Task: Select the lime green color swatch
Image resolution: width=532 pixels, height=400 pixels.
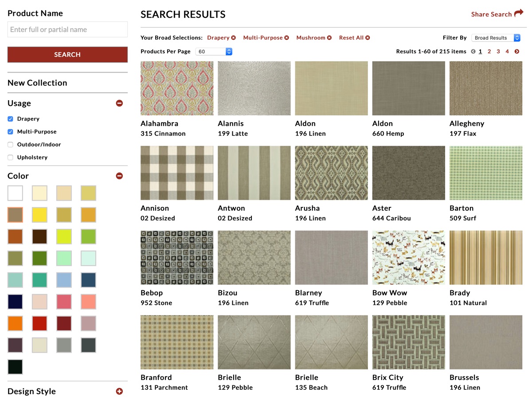Action: click(64, 237)
